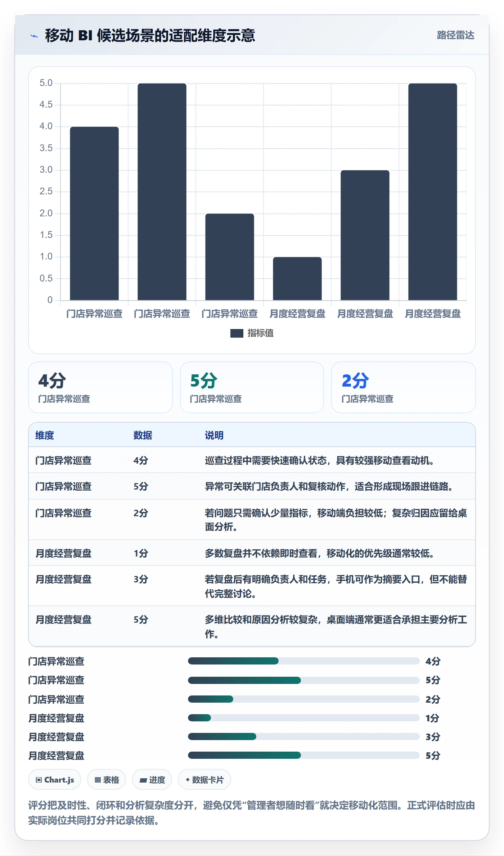The image size is (504, 856).
Task: Click the 3.0 bar for 月度经营复盘
Action: [365, 235]
